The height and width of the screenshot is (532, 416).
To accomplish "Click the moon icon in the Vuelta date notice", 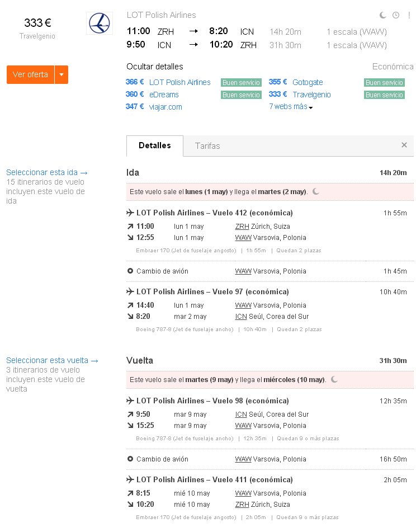I will [334, 379].
